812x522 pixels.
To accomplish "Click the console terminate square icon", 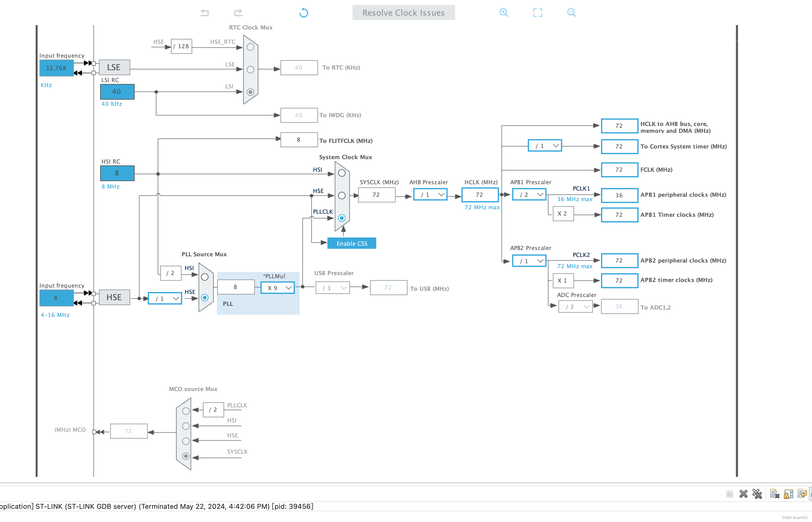I will pos(729,494).
